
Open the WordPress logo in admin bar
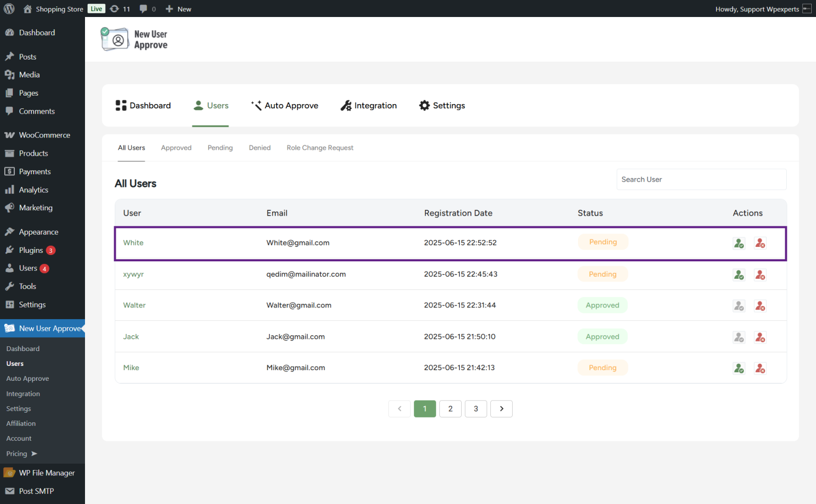pyautogui.click(x=8, y=8)
